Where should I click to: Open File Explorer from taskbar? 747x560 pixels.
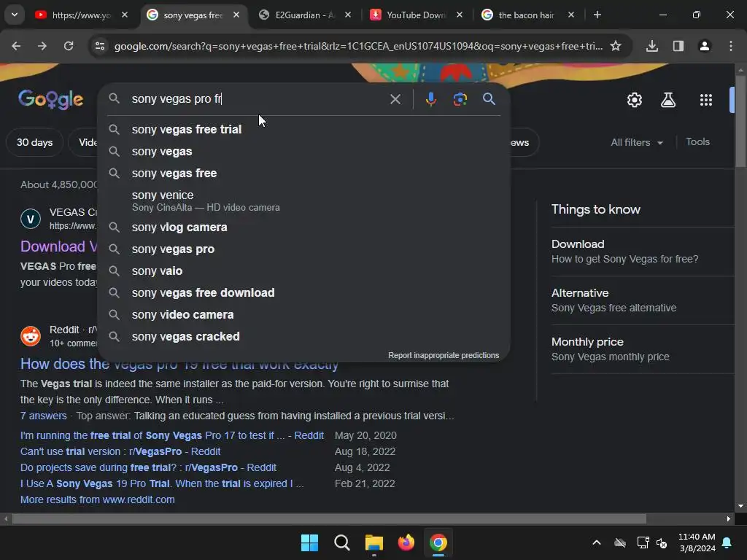[374, 542]
